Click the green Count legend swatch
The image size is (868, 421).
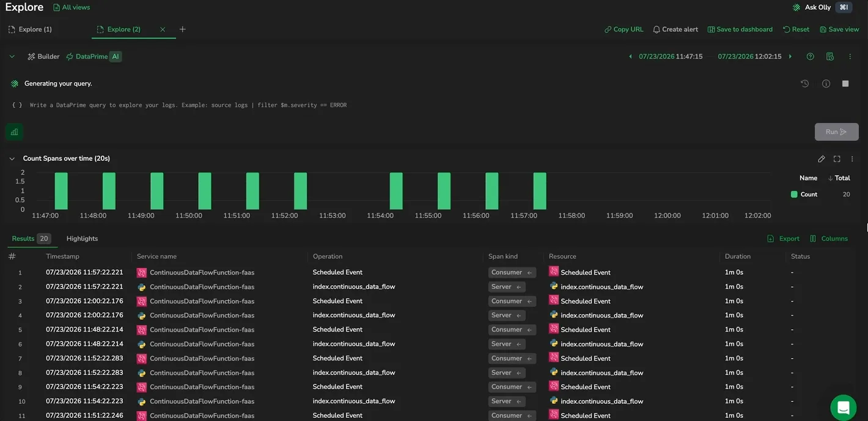tap(794, 195)
